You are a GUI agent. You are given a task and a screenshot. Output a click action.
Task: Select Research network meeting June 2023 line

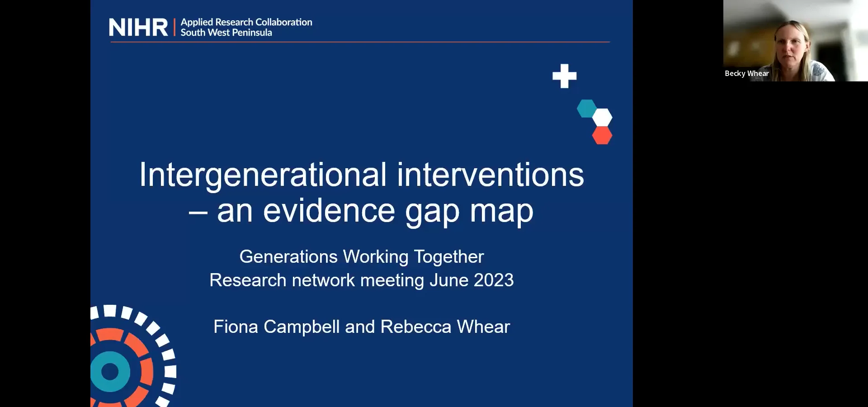(x=361, y=280)
